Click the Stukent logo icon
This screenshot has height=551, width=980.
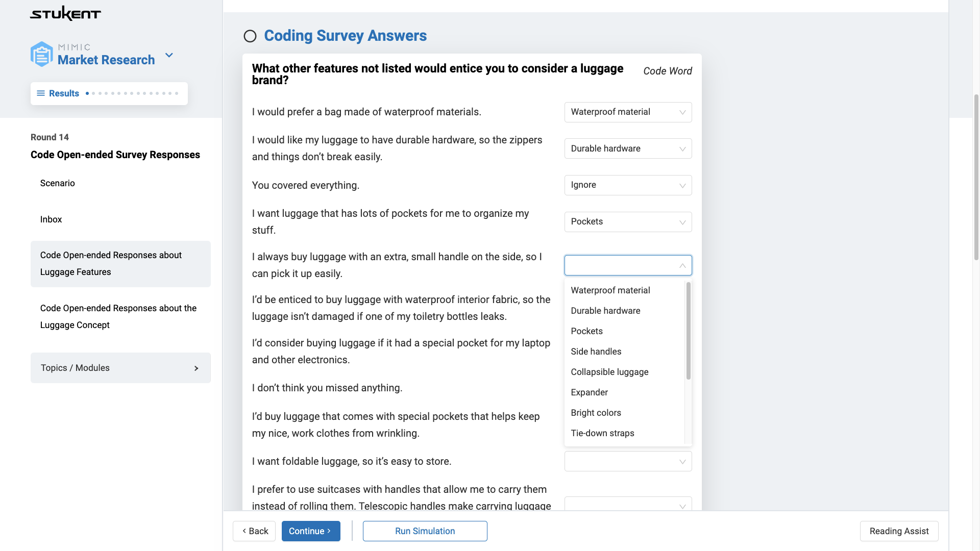[65, 13]
